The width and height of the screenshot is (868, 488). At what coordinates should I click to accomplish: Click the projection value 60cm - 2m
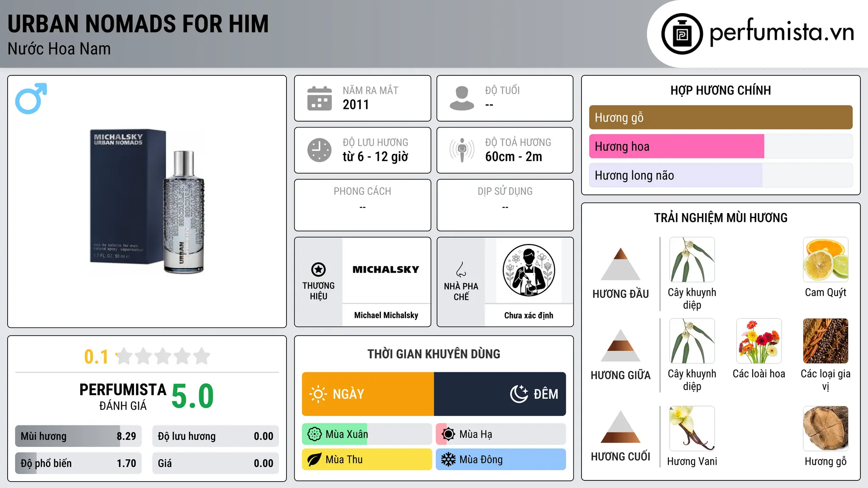[514, 157]
